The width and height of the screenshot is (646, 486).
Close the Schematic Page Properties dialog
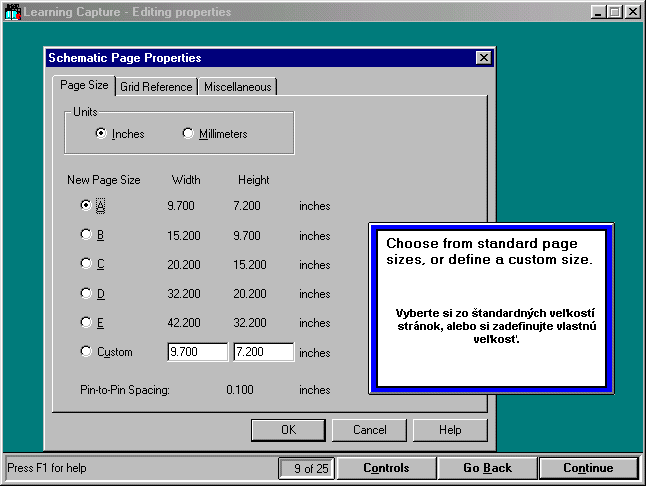click(x=484, y=58)
